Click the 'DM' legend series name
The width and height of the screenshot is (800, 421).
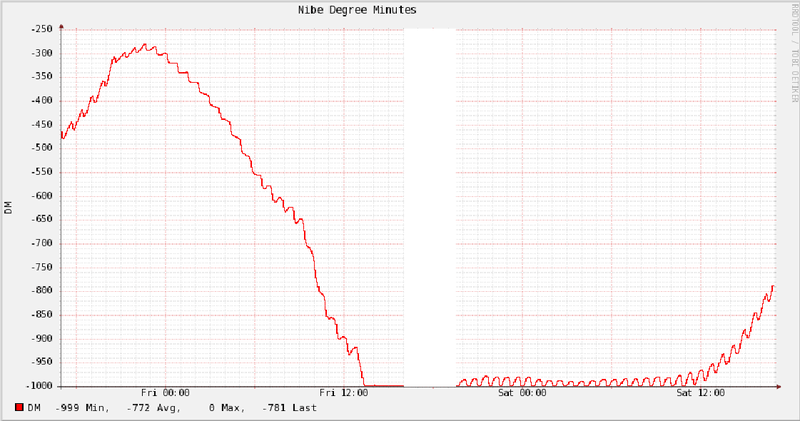[34, 408]
